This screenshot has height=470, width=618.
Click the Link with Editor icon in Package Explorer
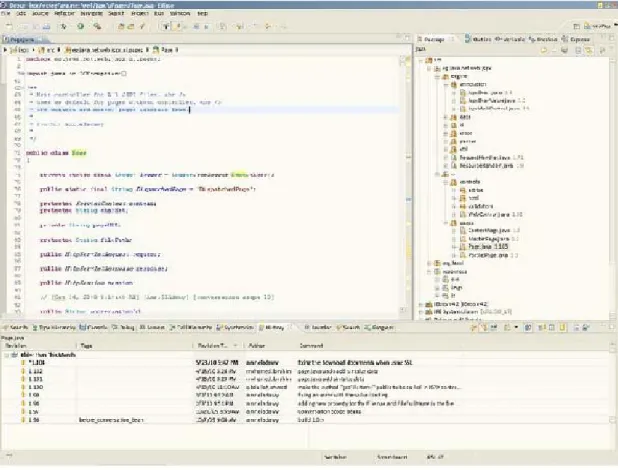coord(588,50)
